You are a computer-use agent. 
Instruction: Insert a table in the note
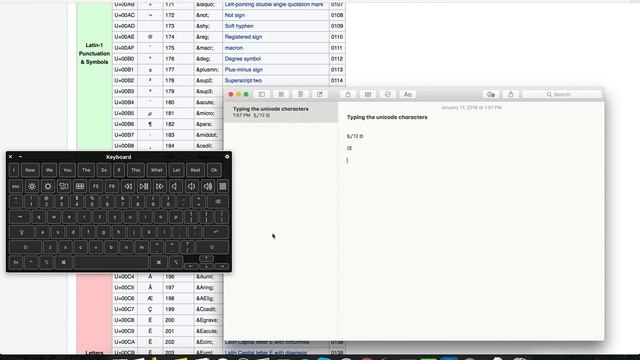coord(368,94)
